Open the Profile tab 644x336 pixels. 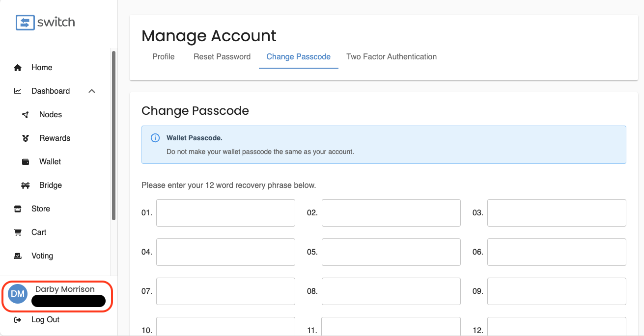click(x=164, y=57)
